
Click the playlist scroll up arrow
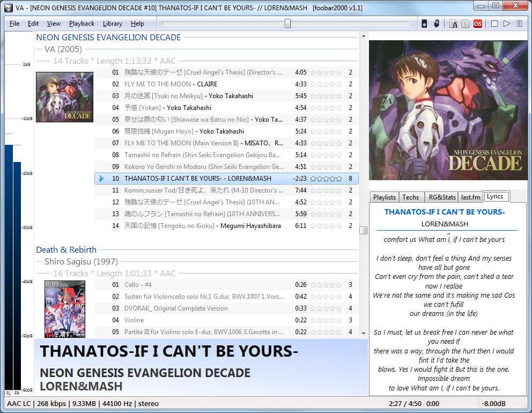pyautogui.click(x=364, y=35)
